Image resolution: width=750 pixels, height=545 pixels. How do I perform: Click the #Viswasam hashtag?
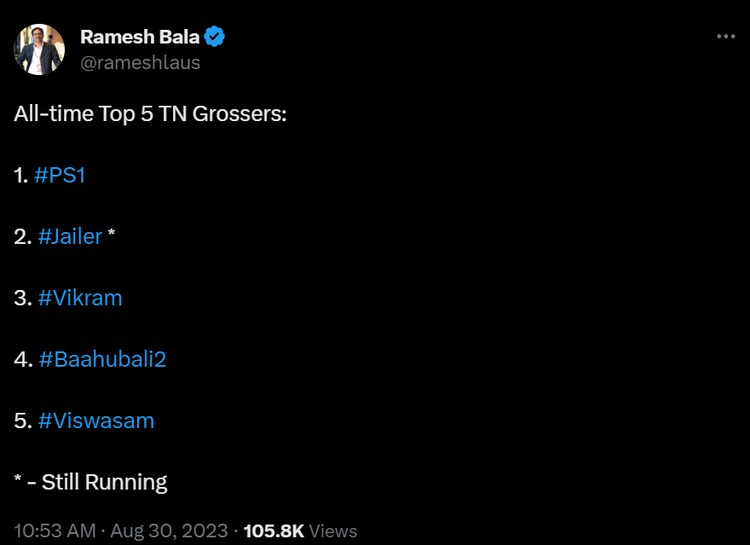tap(96, 421)
